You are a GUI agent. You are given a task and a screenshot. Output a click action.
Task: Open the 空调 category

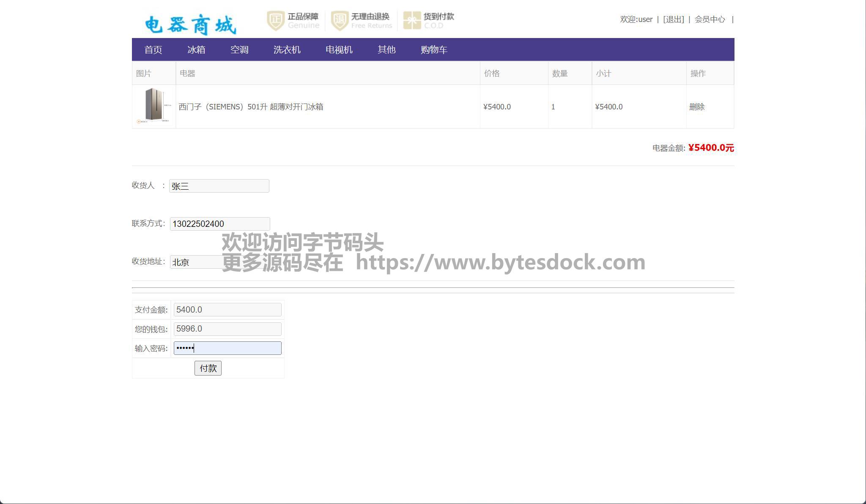pyautogui.click(x=239, y=50)
